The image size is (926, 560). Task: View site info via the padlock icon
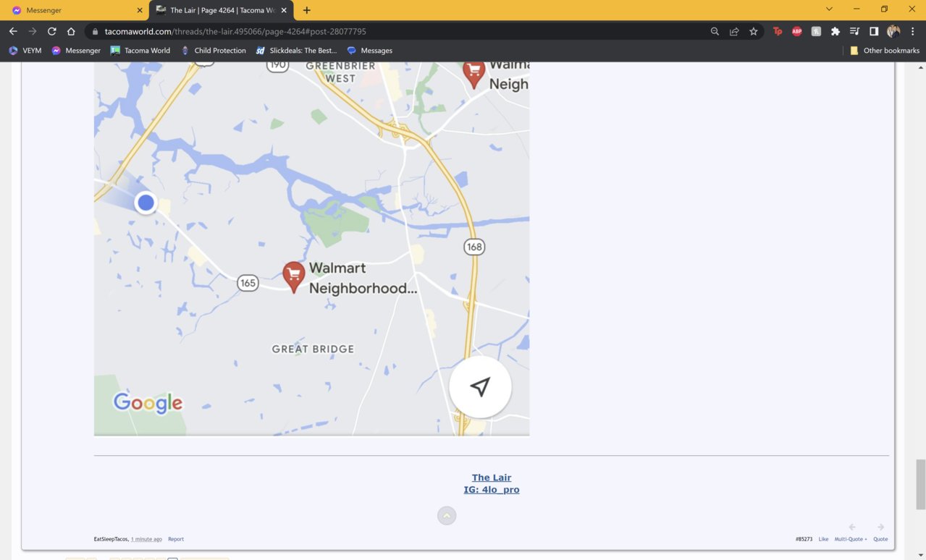coord(95,32)
